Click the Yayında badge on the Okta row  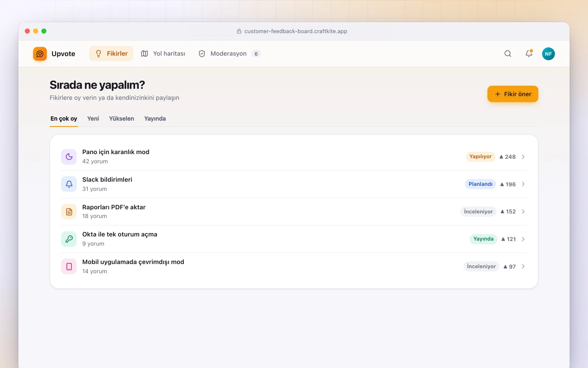coord(483,239)
